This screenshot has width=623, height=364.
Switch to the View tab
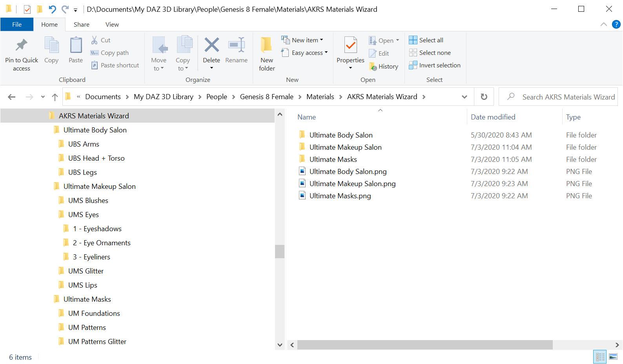[x=112, y=24]
